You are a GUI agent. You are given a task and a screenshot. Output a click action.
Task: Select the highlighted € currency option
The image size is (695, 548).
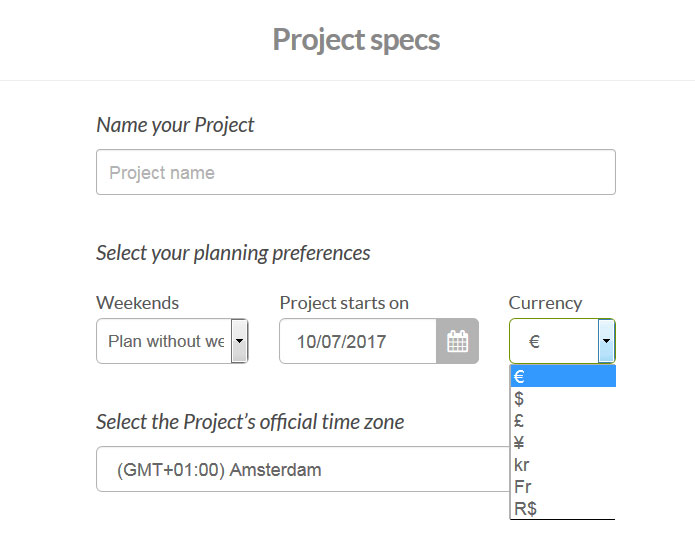562,377
